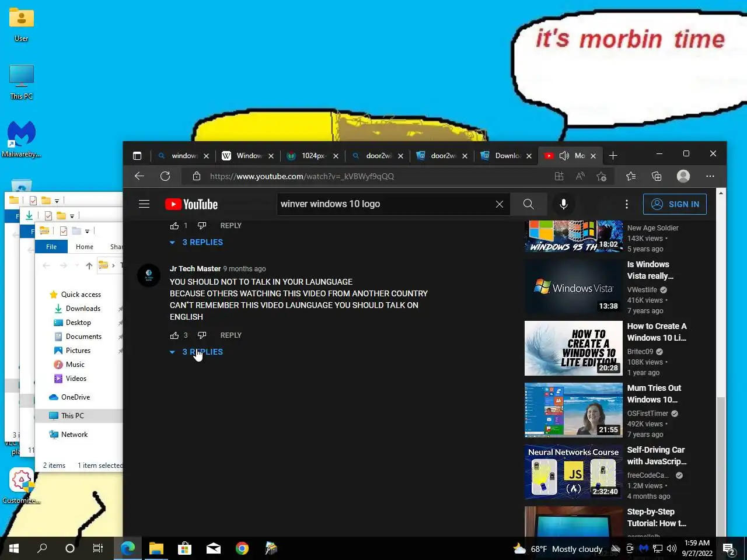Viewport: 747px width, 560px height.
Task: Reply to the Jr Tech Master comment
Action: (231, 335)
